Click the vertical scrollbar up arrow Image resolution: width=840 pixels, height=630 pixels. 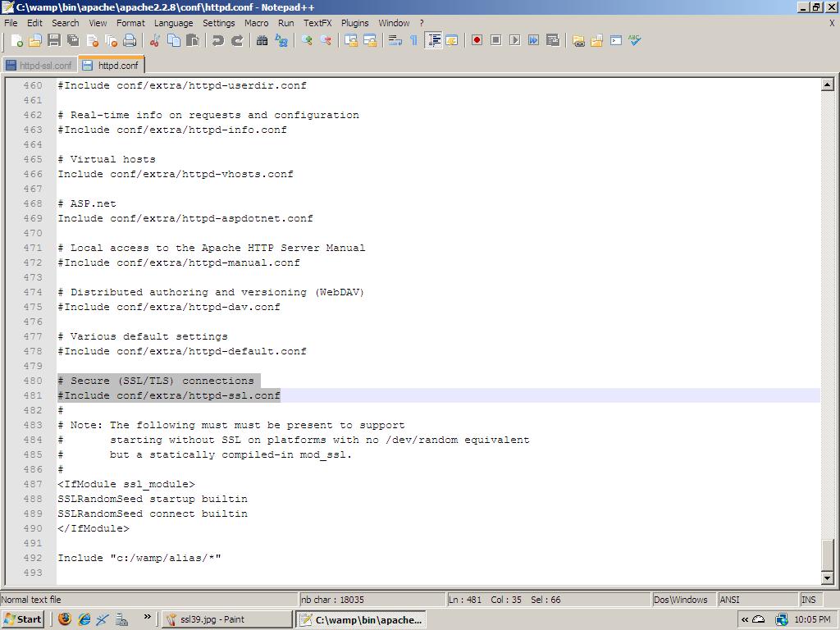[x=827, y=84]
